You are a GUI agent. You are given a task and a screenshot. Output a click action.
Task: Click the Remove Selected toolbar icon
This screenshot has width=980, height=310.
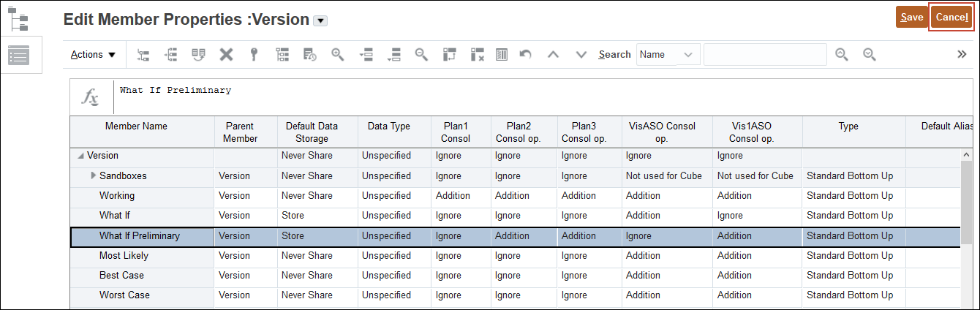click(478, 54)
